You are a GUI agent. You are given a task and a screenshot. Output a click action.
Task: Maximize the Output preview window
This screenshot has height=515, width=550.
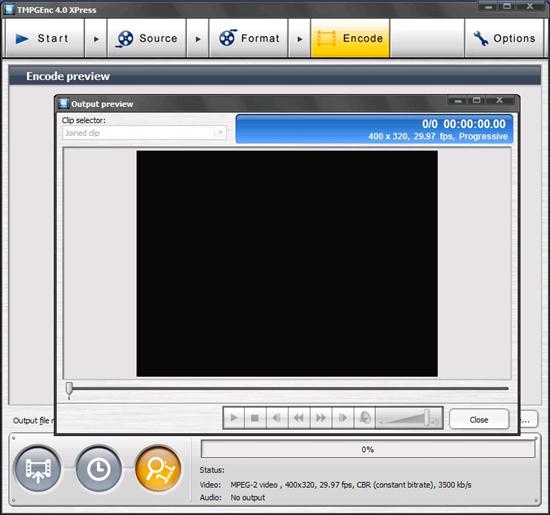coord(476,101)
